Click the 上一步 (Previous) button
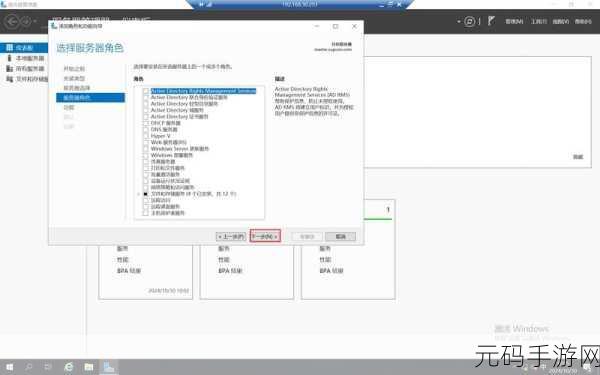 [x=231, y=236]
